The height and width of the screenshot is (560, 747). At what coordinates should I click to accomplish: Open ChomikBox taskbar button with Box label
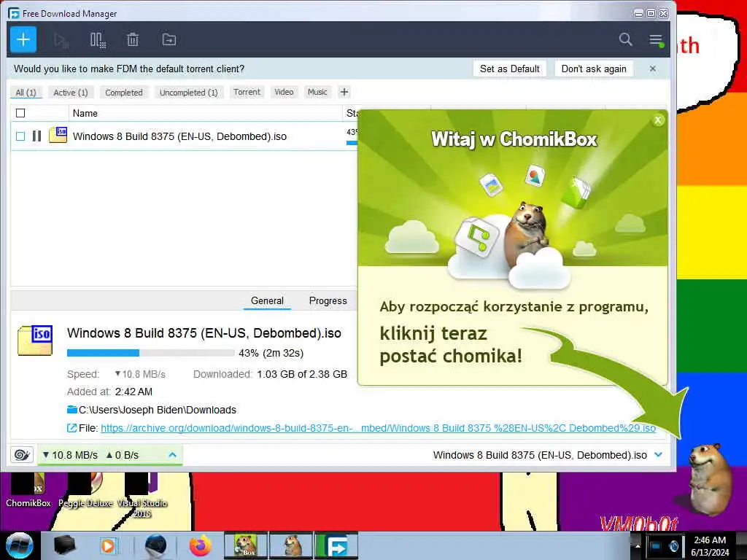(x=246, y=545)
